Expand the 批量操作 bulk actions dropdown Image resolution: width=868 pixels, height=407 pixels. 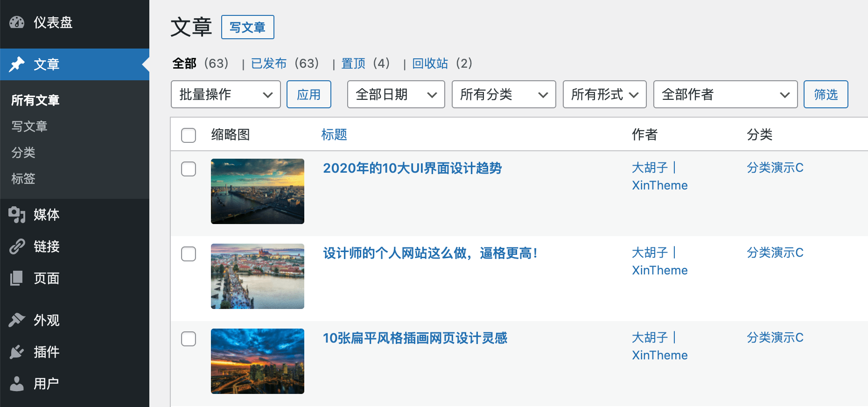pyautogui.click(x=225, y=94)
